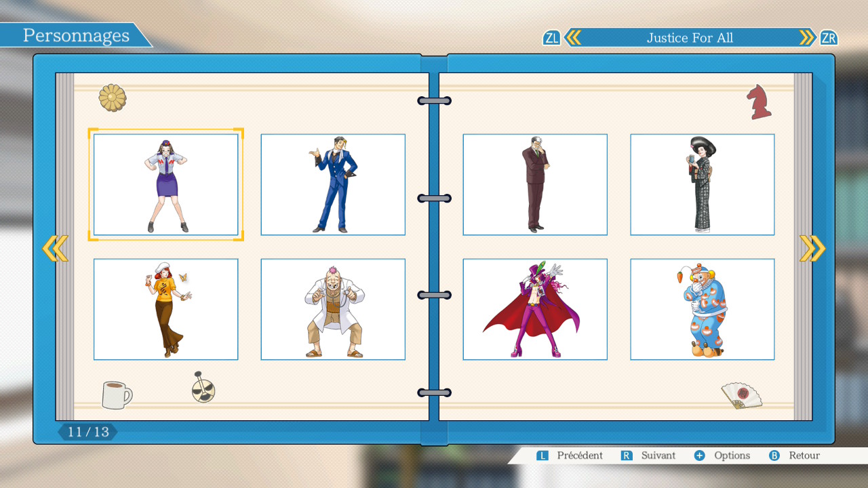Click the golden flower badge sticker
868x488 pixels.
click(113, 98)
